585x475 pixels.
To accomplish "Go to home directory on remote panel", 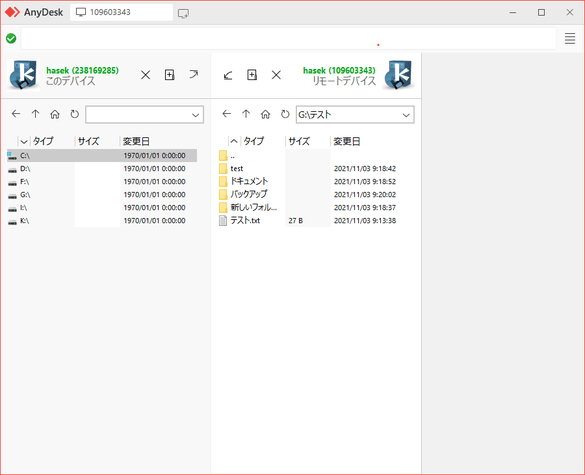I will [265, 114].
